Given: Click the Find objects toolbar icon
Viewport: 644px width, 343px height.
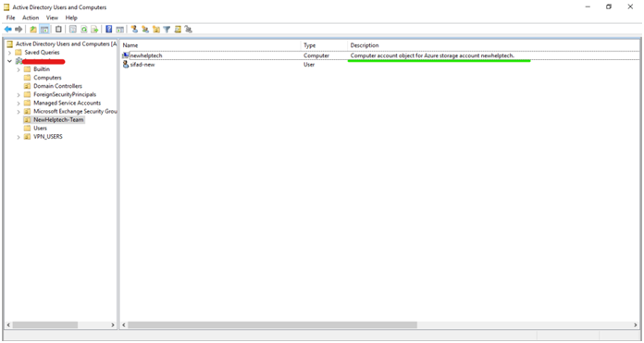Looking at the screenshot, I should 178,30.
